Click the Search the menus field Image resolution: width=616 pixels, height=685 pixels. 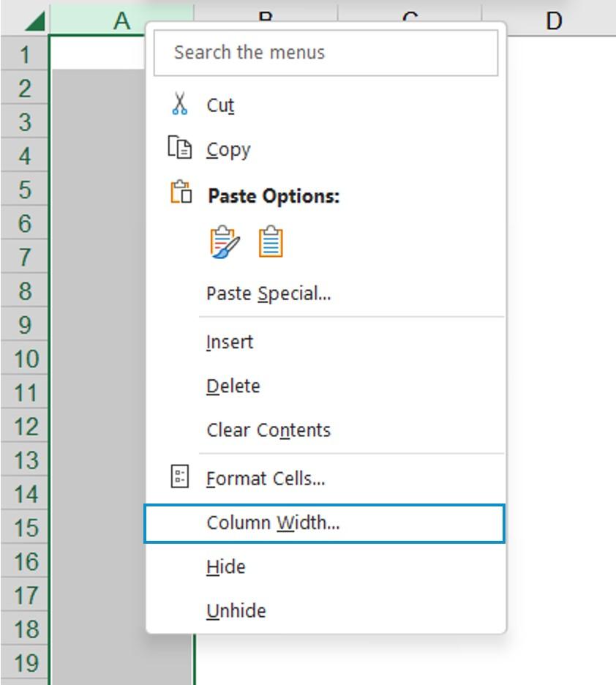(326, 53)
